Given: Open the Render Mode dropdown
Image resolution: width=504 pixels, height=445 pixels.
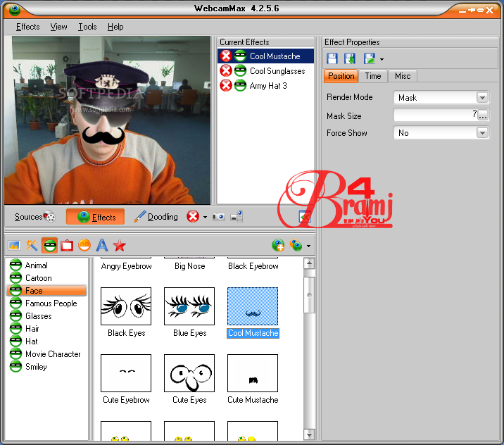Looking at the screenshot, I should click(482, 98).
